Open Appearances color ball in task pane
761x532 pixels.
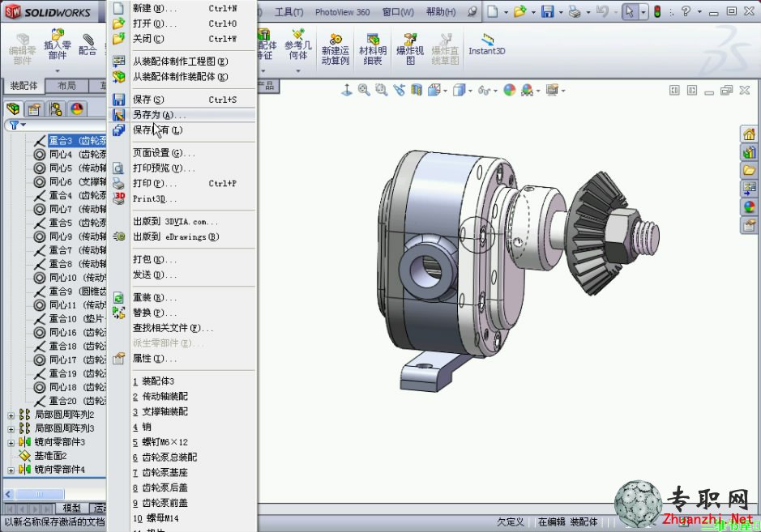click(x=749, y=207)
